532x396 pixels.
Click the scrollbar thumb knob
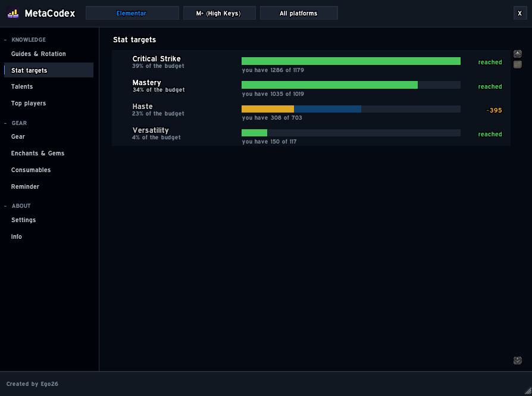[517, 64]
